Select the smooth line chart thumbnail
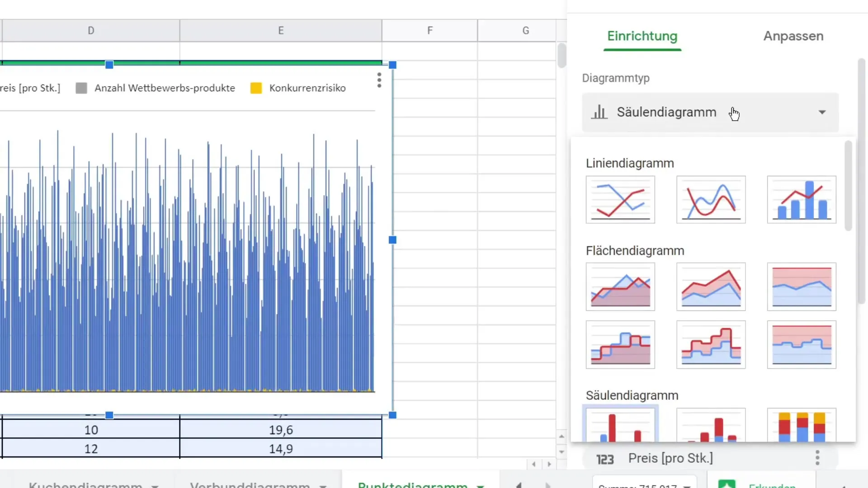 (711, 200)
